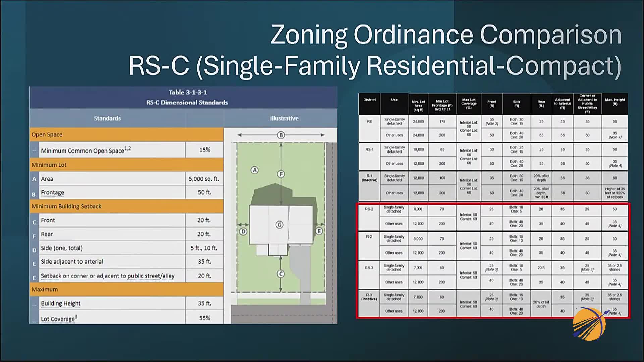This screenshot has width=644, height=362.
Task: Click the circled A marker in illustration
Action: (x=255, y=170)
